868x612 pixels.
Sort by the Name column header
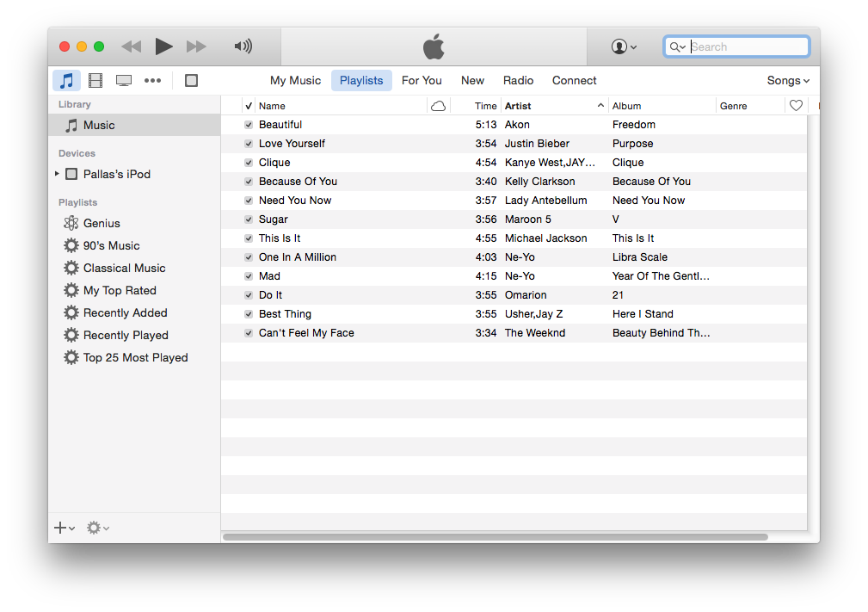(x=341, y=106)
